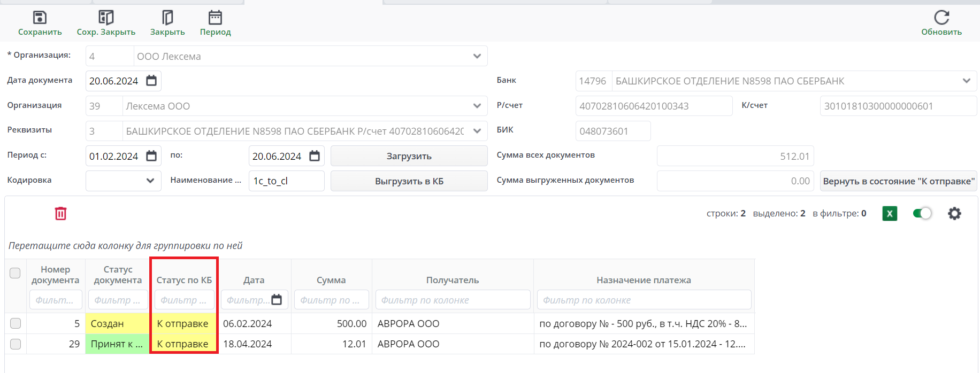Open grid settings gear icon
The width and height of the screenshot is (980, 373).
click(954, 214)
